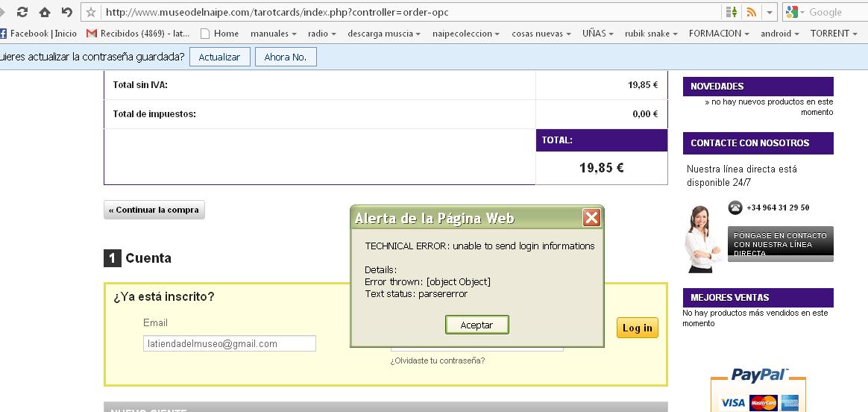The height and width of the screenshot is (412, 868).
Task: Click the TECHNICAL ERROR message text
Action: (480, 246)
